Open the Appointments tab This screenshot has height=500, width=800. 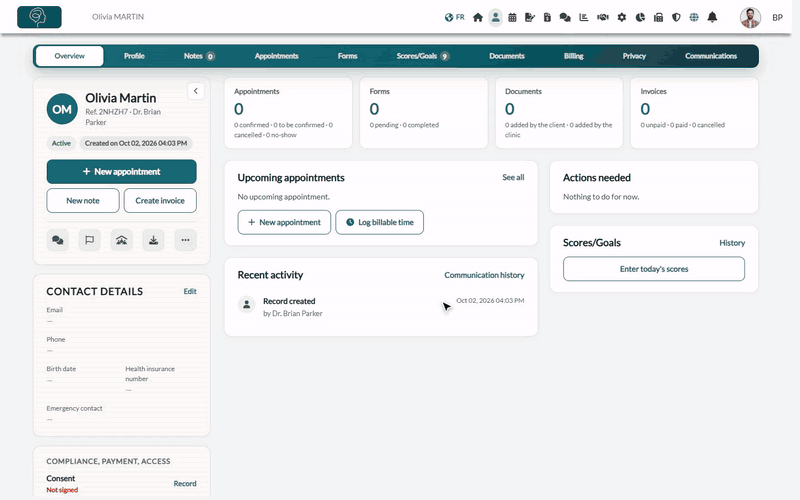point(277,56)
